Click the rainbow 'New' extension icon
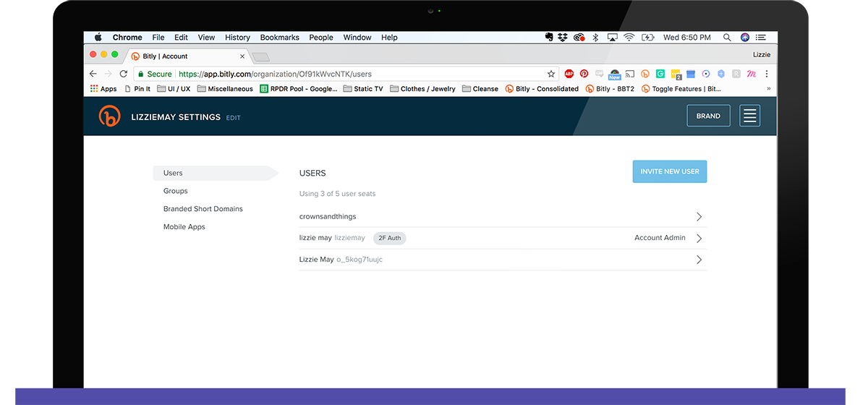The height and width of the screenshot is (405, 868). tap(614, 74)
